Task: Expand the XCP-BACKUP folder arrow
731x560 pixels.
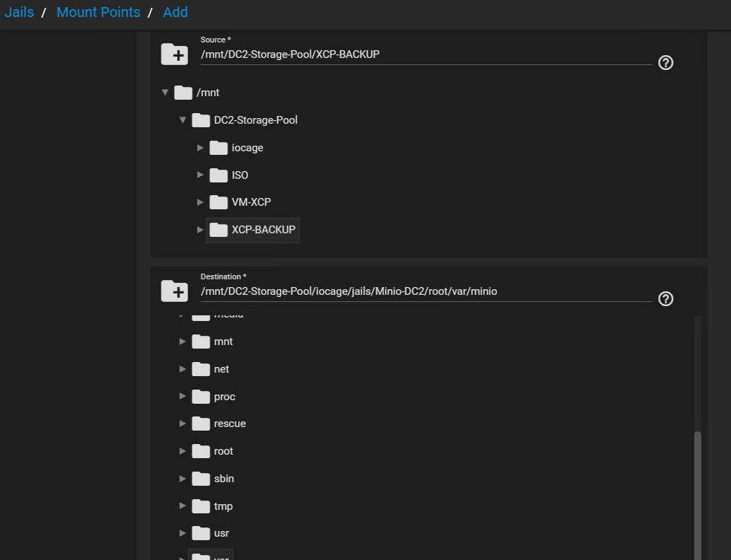Action: click(200, 230)
